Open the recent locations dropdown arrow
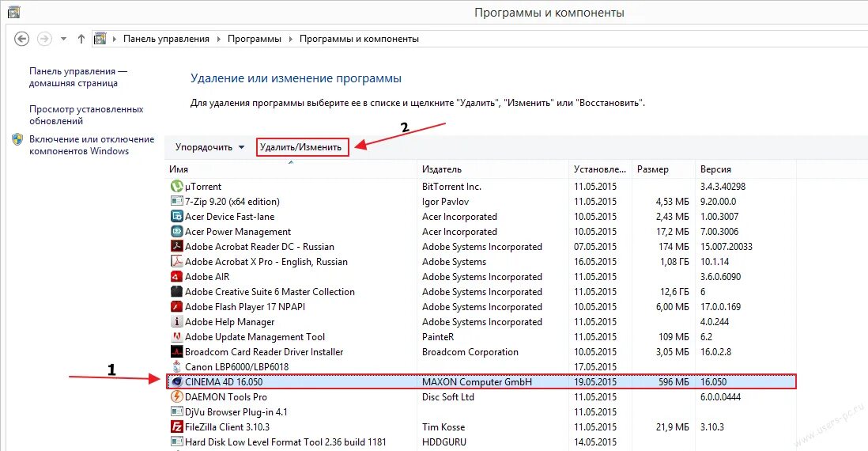The image size is (868, 451). pyautogui.click(x=64, y=39)
